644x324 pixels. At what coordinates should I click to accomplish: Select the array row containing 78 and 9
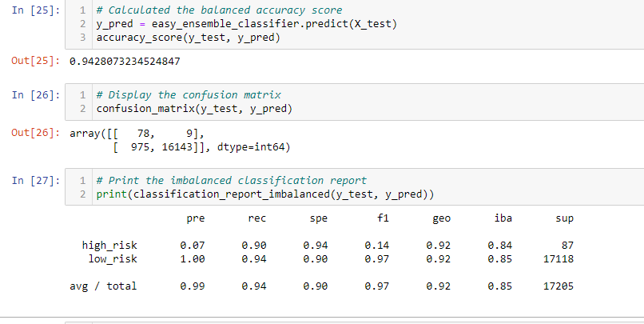coord(137,134)
